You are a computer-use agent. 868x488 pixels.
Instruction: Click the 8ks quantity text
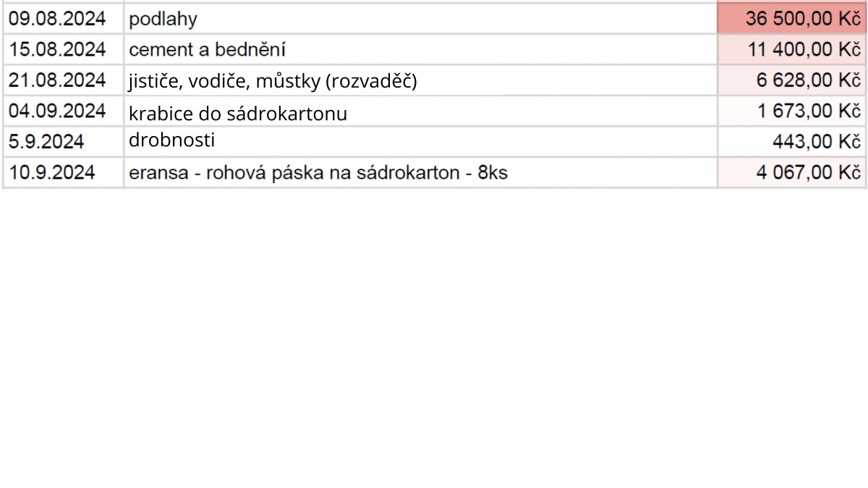click(493, 173)
